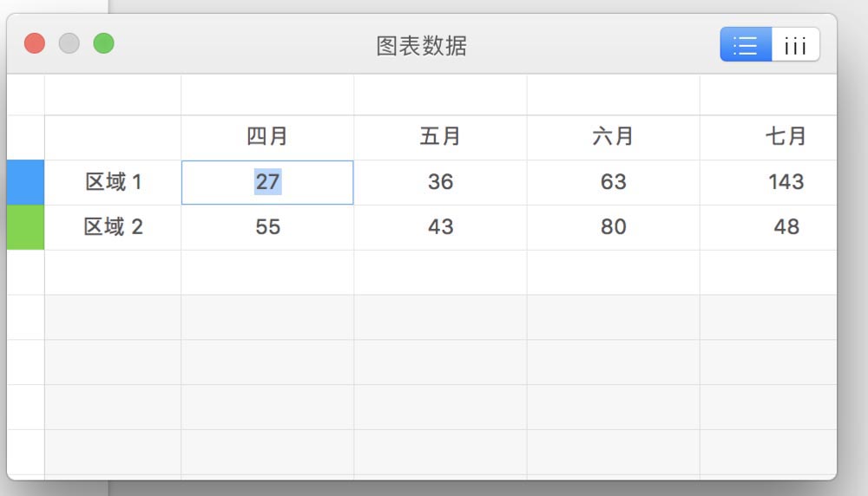Click the green zoom window button

point(103,43)
